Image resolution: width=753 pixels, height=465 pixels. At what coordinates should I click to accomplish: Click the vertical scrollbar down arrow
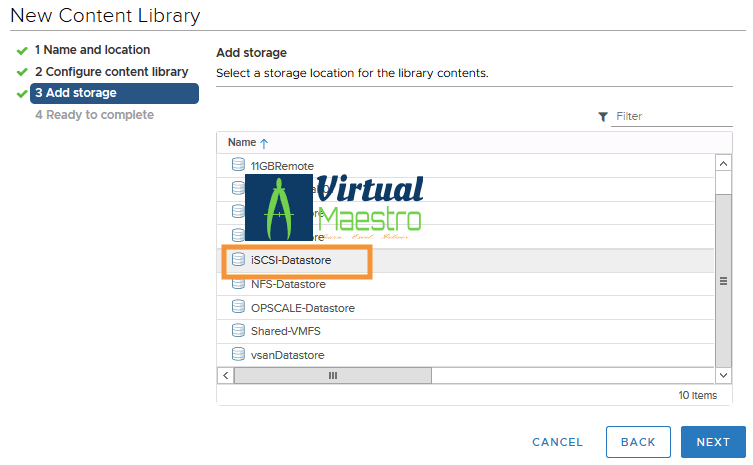[724, 375]
